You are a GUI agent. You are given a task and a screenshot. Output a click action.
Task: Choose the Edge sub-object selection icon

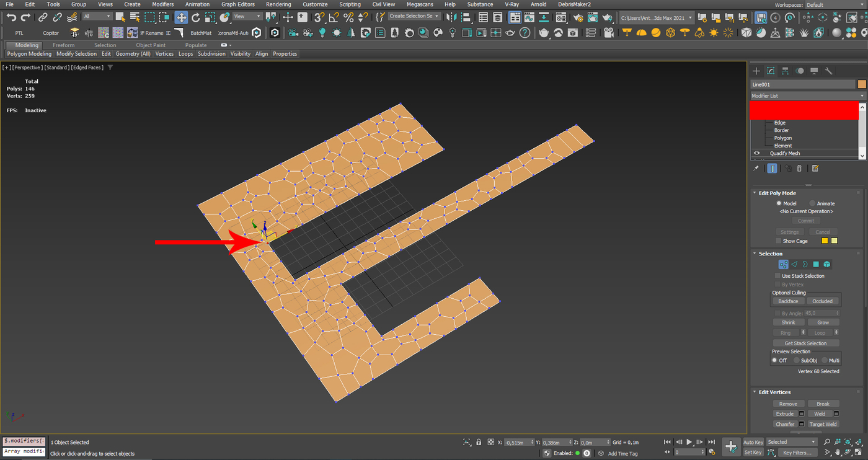pyautogui.click(x=794, y=264)
